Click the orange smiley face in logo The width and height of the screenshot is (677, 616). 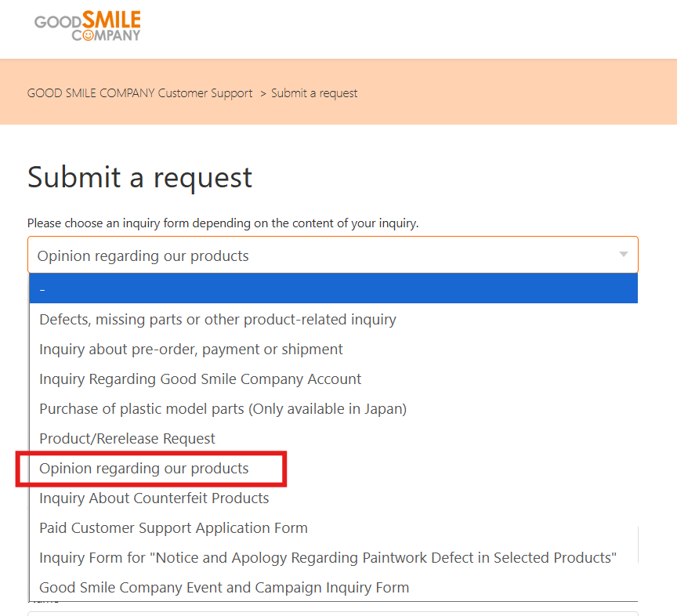coord(88,34)
